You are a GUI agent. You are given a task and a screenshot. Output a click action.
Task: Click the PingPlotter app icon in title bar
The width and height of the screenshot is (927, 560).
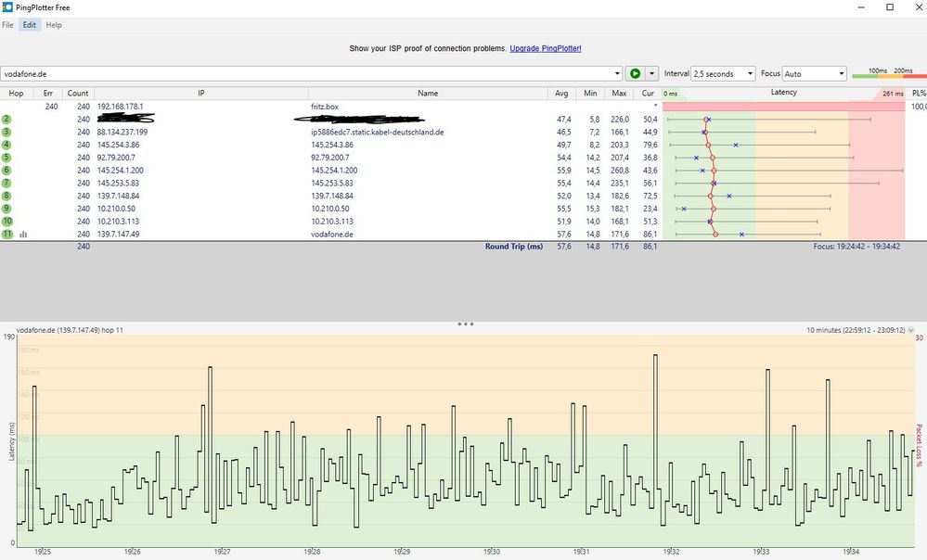coord(7,7)
